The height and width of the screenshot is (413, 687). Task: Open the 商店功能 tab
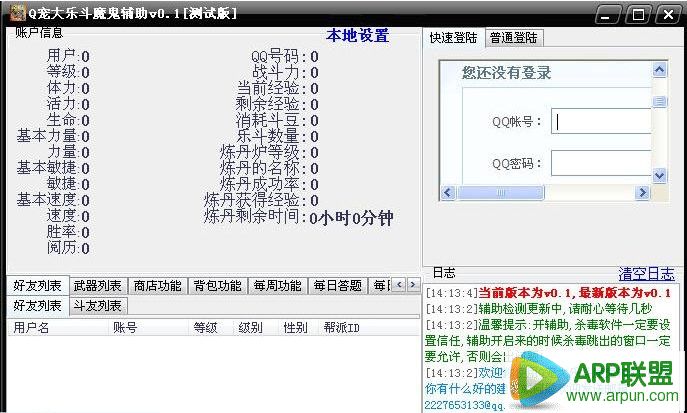tap(158, 286)
